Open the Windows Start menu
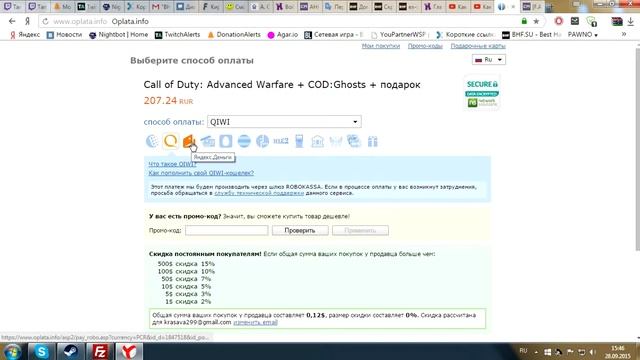The height and width of the screenshot is (360, 640). tap(13, 351)
